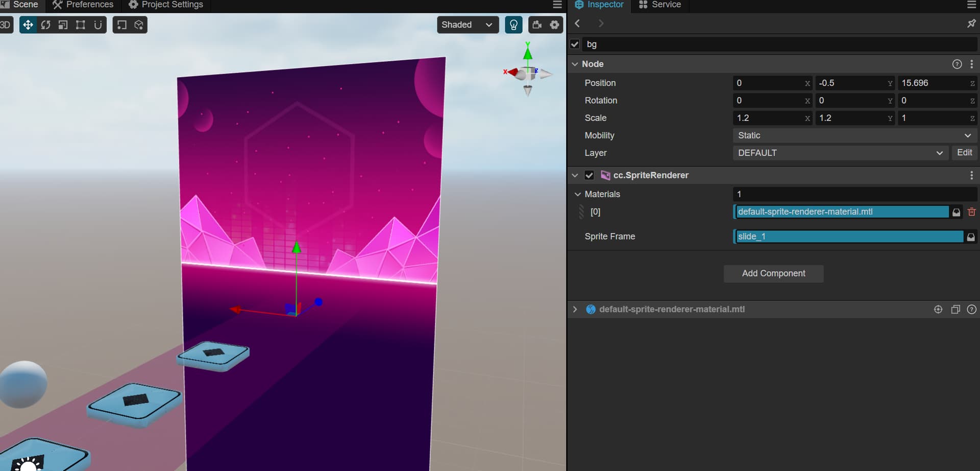The width and height of the screenshot is (980, 471).
Task: Click the magnet snap tool icon
Action: coord(98,25)
